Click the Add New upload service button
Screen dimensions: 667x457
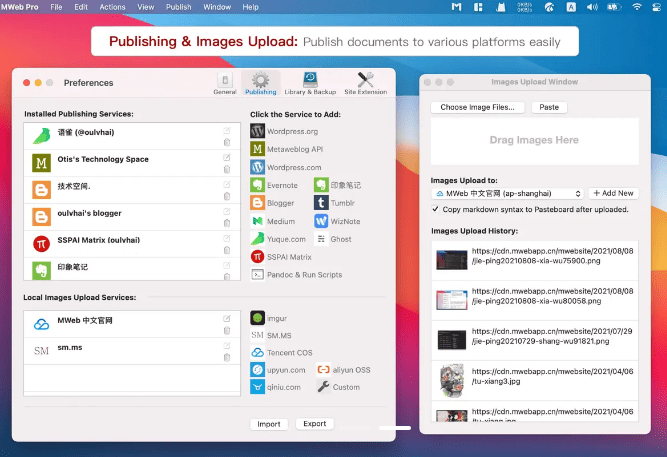pyautogui.click(x=613, y=193)
